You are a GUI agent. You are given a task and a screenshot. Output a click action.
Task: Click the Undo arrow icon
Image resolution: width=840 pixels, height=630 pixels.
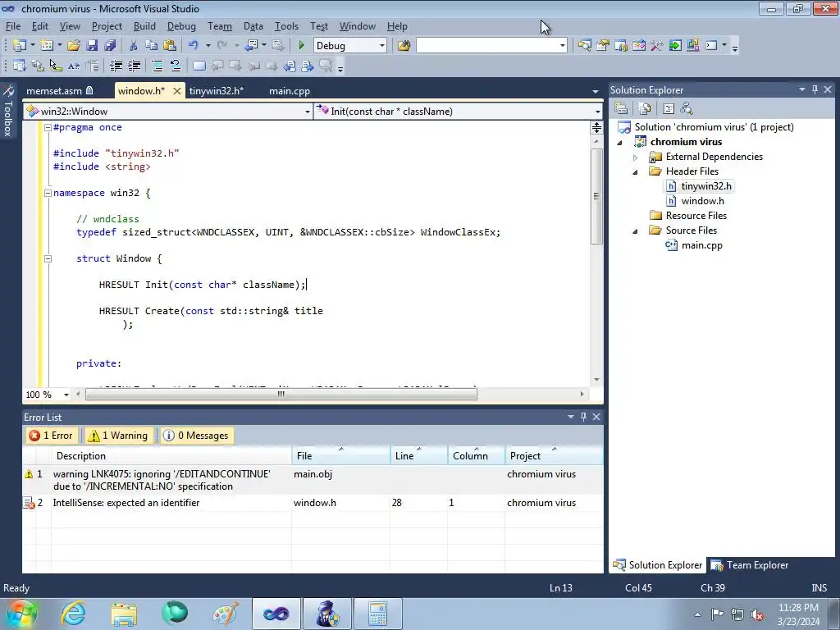(x=194, y=46)
